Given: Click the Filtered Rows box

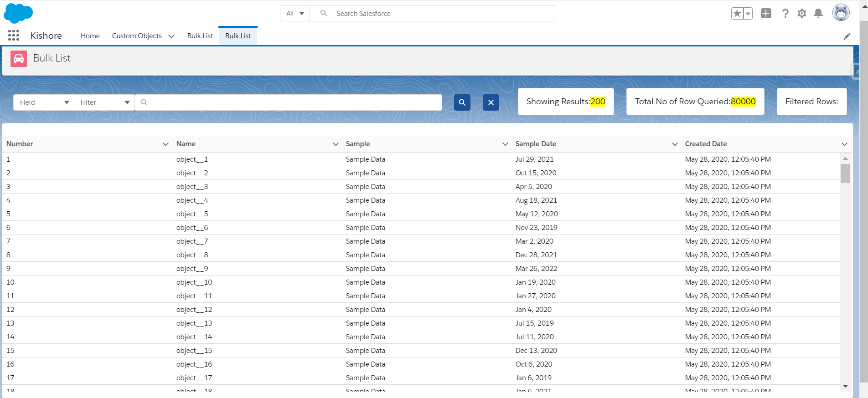Looking at the screenshot, I should pyautogui.click(x=811, y=102).
